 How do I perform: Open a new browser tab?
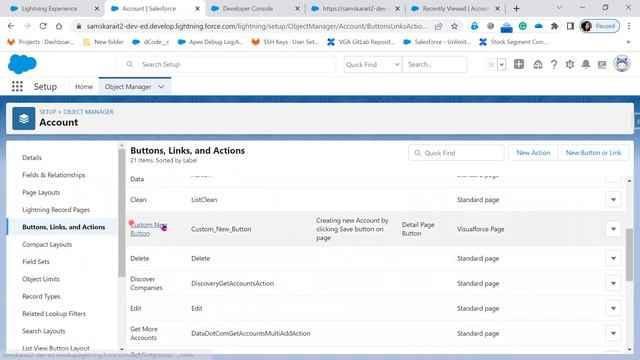coord(516,8)
